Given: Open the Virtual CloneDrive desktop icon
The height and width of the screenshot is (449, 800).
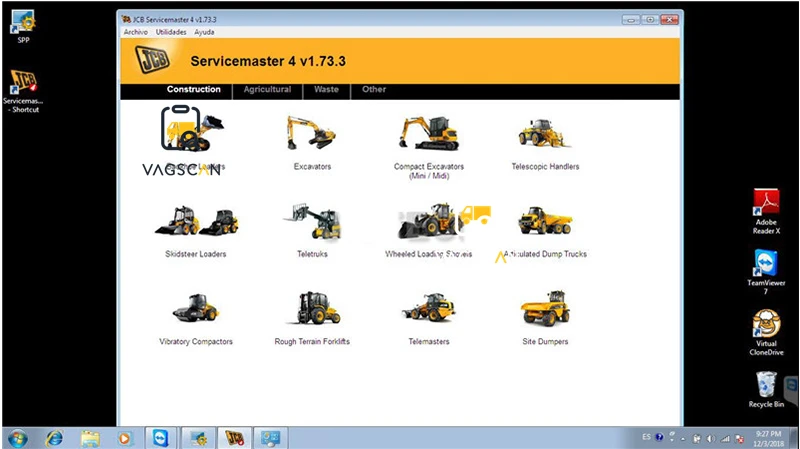Looking at the screenshot, I should [x=766, y=332].
